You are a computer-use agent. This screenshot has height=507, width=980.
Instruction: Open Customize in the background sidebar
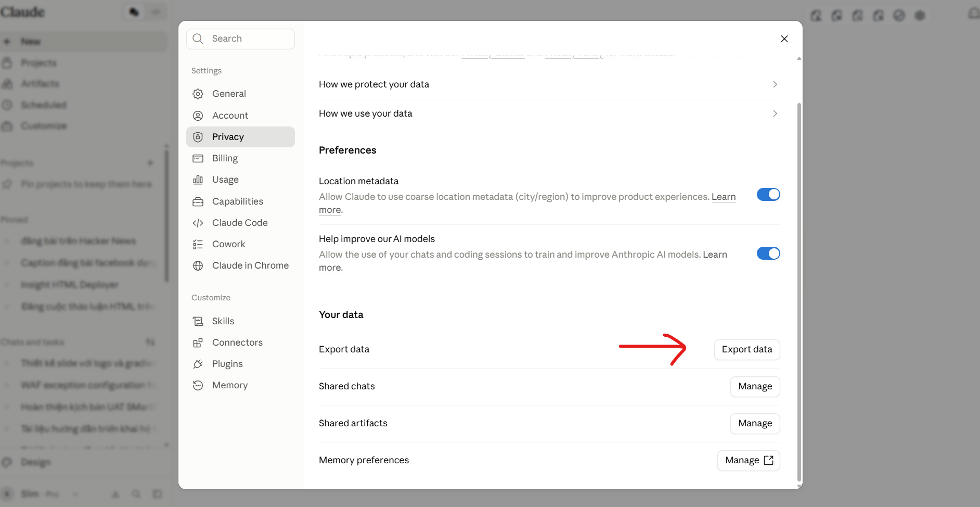(x=83, y=126)
